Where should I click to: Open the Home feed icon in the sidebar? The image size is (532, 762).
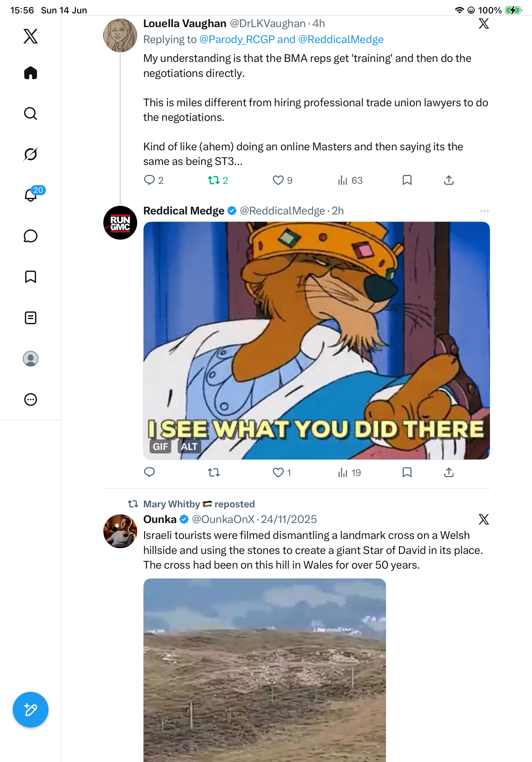click(31, 73)
